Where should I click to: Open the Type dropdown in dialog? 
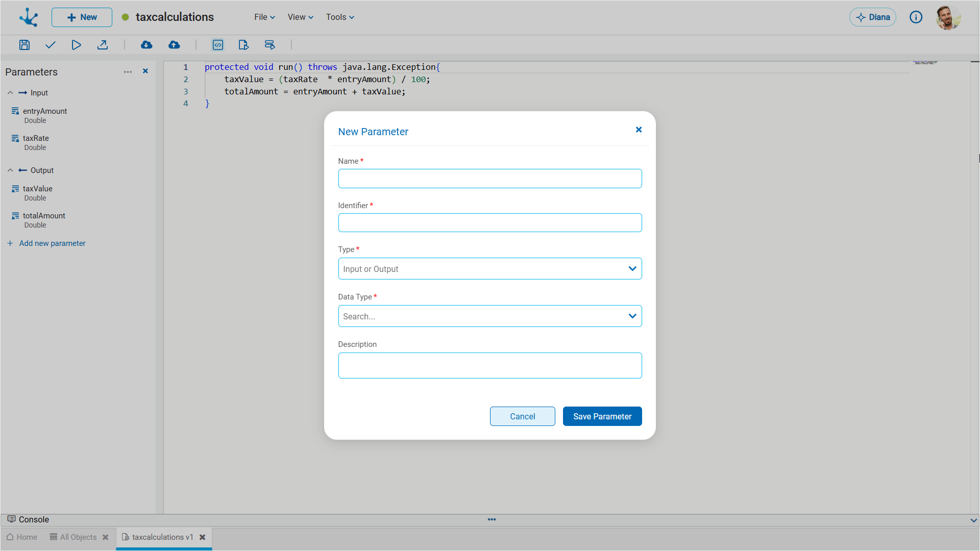[489, 269]
